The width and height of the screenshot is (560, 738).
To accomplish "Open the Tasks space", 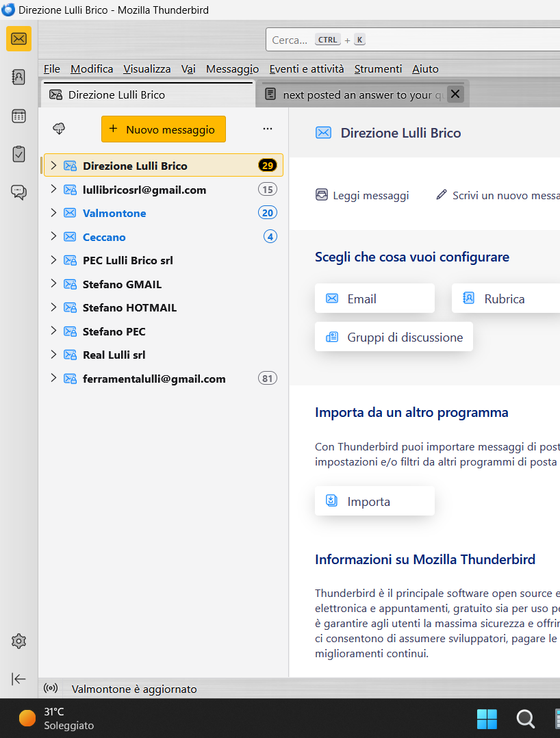I will point(19,154).
